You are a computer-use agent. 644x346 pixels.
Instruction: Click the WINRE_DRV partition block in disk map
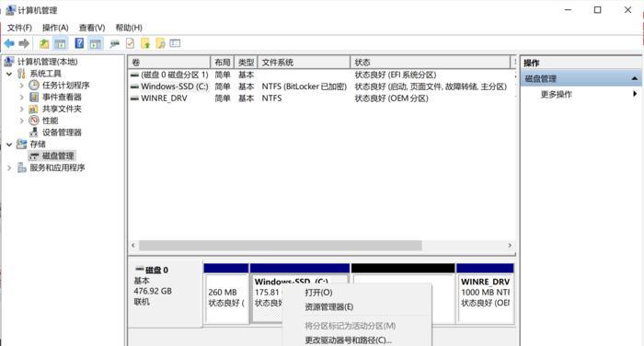point(485,294)
